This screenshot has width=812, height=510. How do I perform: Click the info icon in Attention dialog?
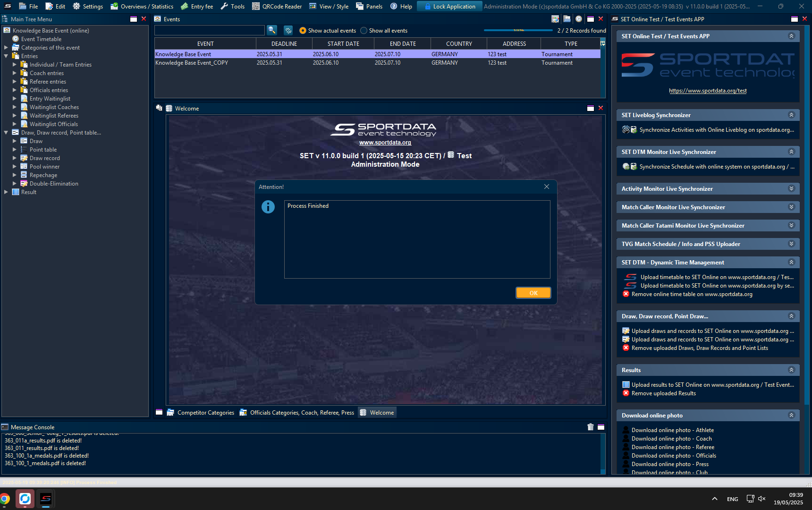pyautogui.click(x=268, y=207)
